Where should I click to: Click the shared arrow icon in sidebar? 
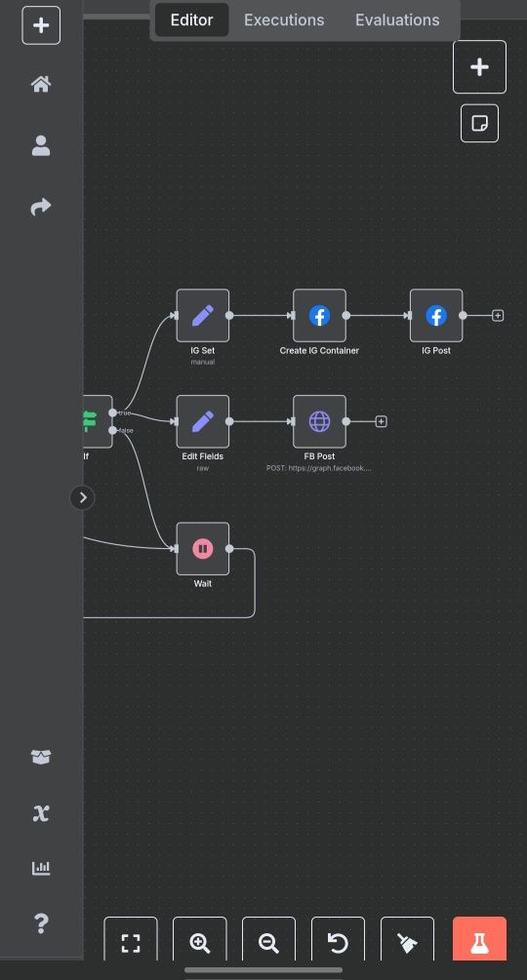(x=41, y=207)
